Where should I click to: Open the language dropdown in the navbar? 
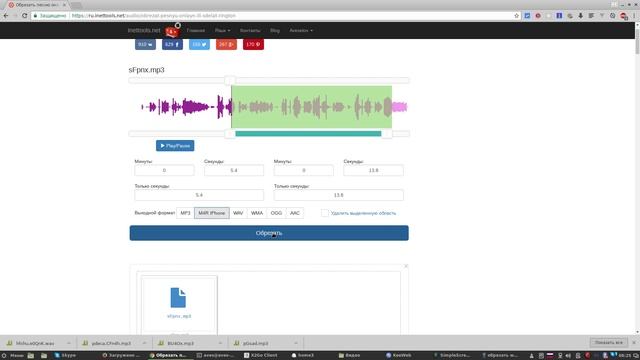(x=222, y=31)
